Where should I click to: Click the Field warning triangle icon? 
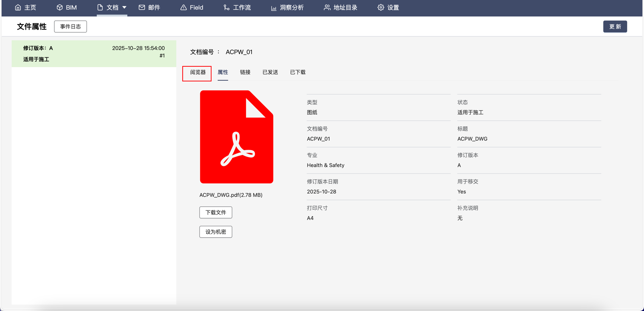pyautogui.click(x=183, y=7)
